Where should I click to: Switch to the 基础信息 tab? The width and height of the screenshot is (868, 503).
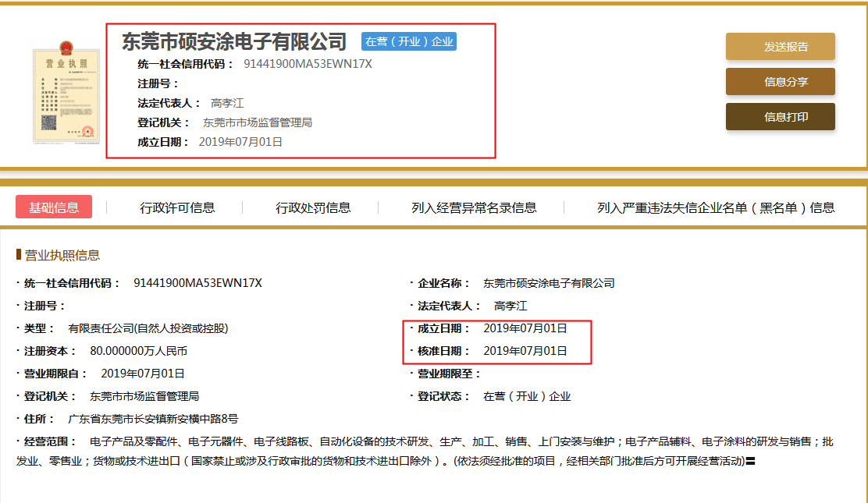53,207
